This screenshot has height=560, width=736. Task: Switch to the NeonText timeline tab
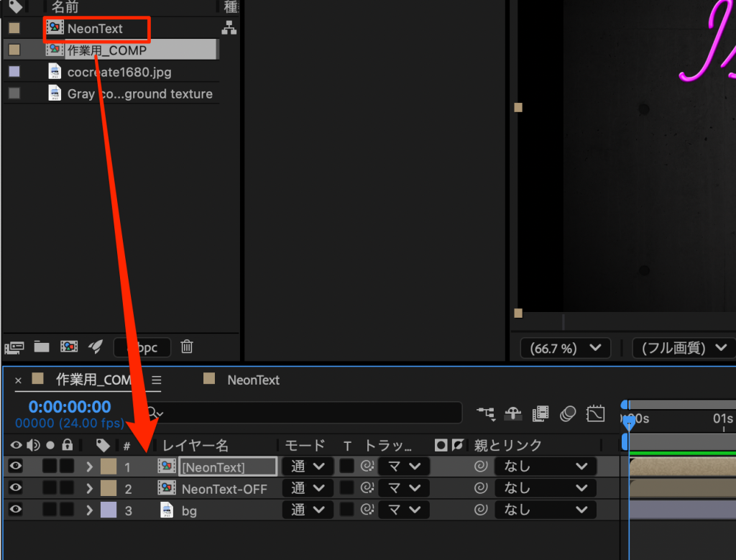click(253, 380)
